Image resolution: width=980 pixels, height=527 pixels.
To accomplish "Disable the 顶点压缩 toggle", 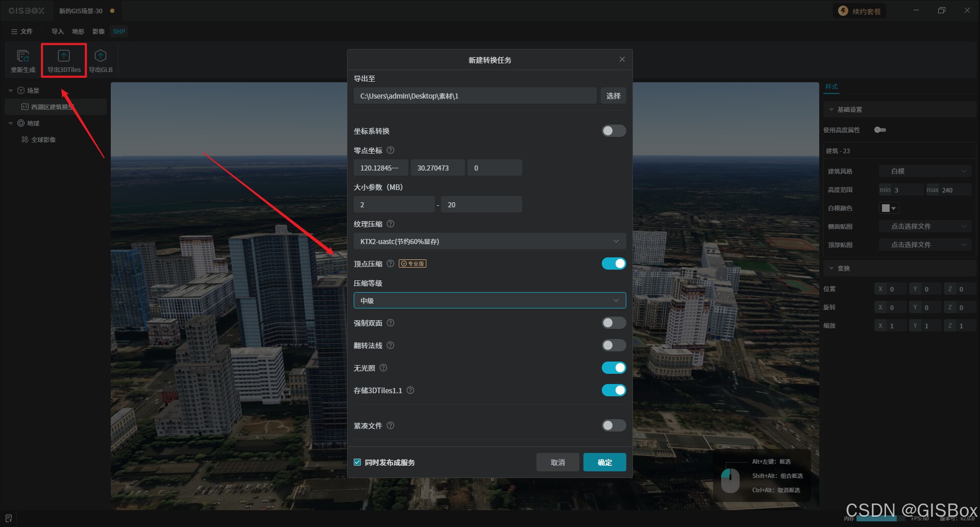I will tap(614, 263).
